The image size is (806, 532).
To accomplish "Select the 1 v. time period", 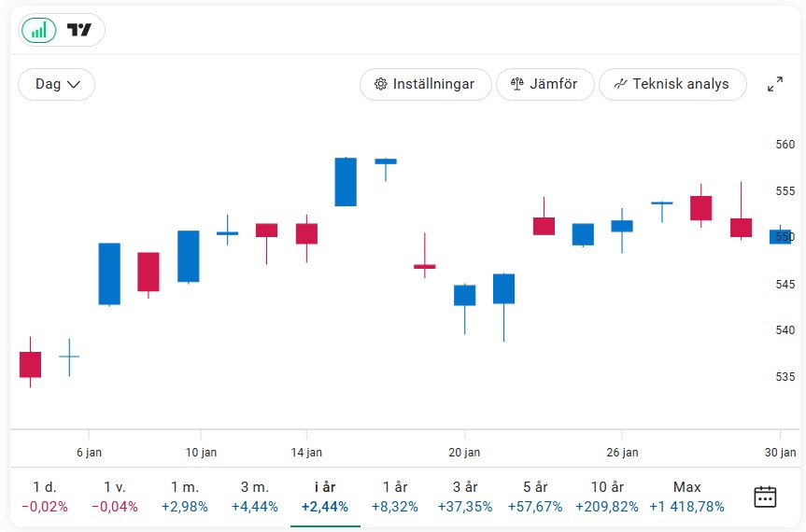I will (x=115, y=497).
